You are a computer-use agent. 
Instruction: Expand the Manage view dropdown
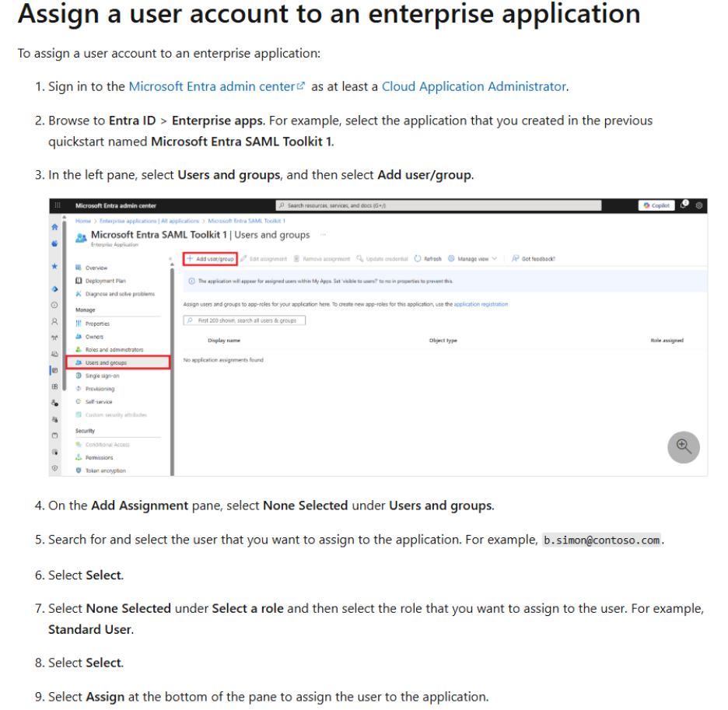coord(473,259)
